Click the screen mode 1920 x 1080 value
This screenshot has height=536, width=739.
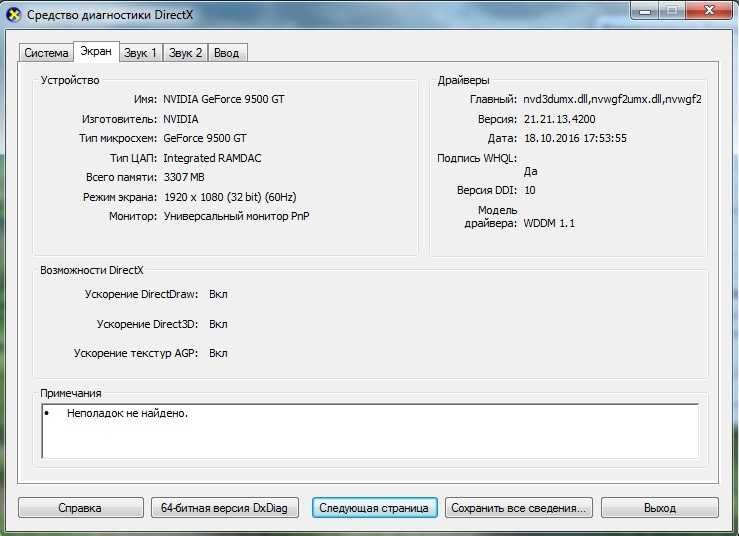[230, 197]
